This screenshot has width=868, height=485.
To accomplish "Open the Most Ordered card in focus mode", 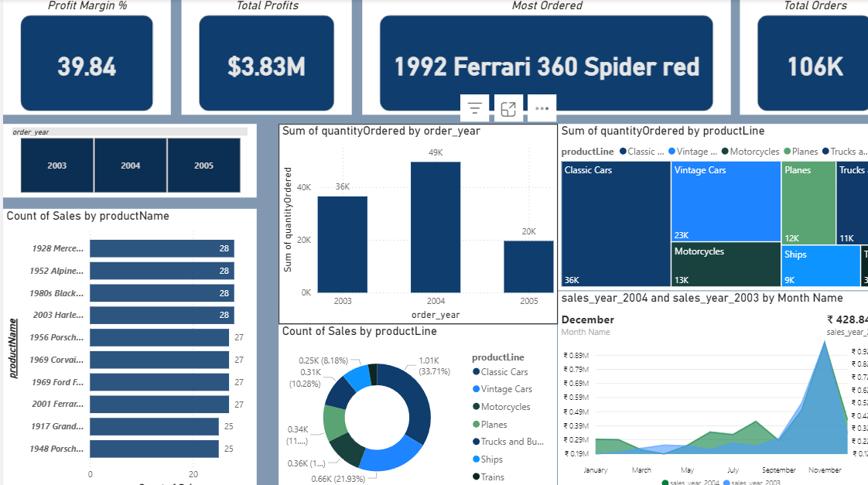I will (x=507, y=108).
